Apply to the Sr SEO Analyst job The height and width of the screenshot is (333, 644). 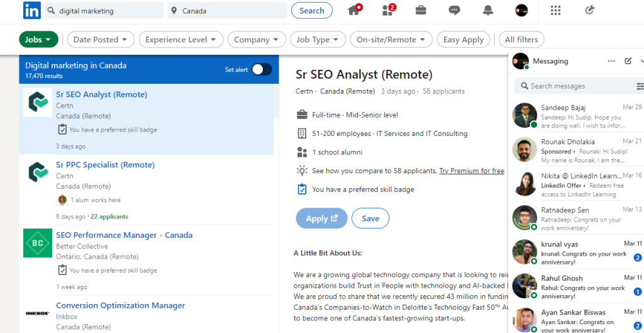[321, 218]
